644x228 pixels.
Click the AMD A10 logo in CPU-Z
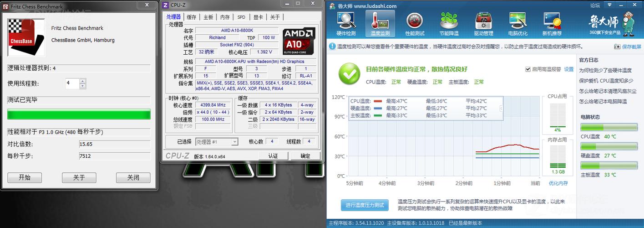[x=299, y=41]
